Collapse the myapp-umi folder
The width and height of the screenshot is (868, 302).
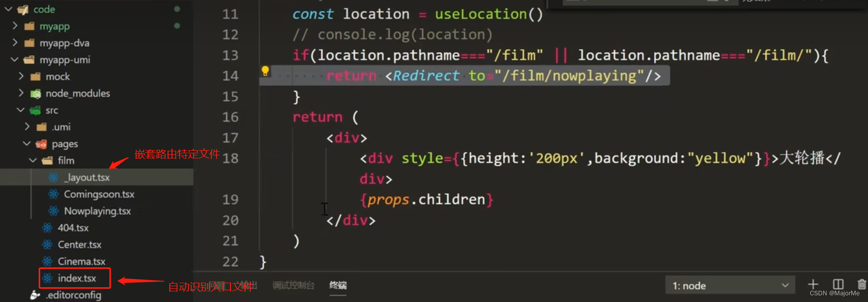(14, 60)
